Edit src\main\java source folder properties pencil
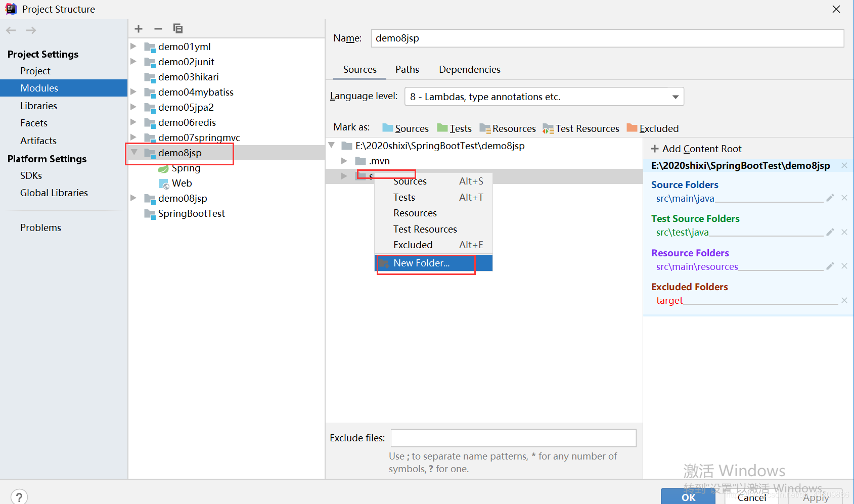Image resolution: width=854 pixels, height=504 pixels. coord(830,198)
